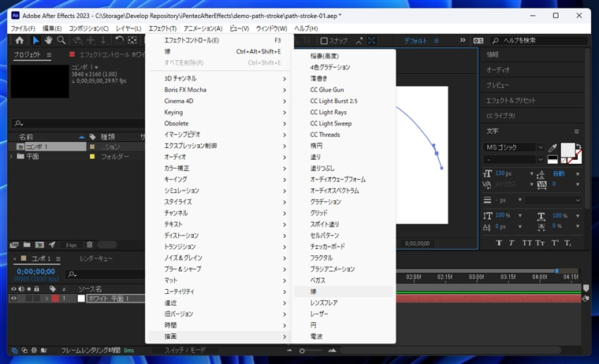Click the trash delete icon in project panel
The height and width of the screenshot is (364, 599).
click(x=89, y=245)
